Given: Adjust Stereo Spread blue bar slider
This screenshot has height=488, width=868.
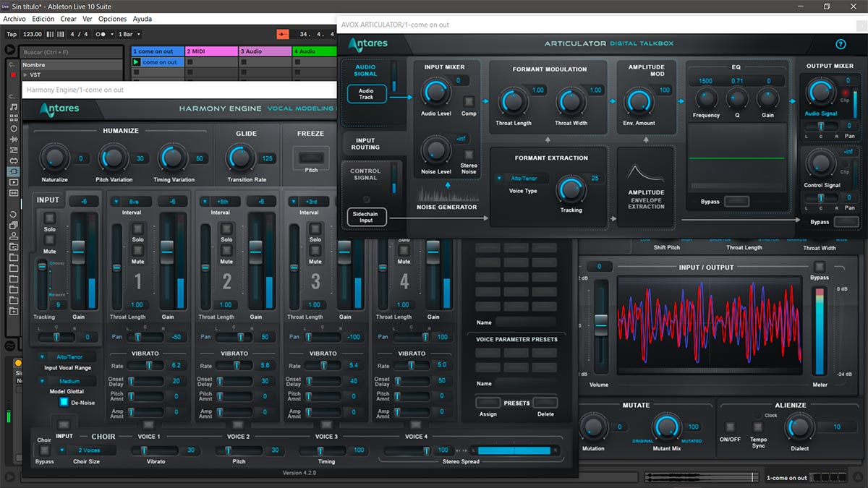Looking at the screenshot, I should 514,450.
